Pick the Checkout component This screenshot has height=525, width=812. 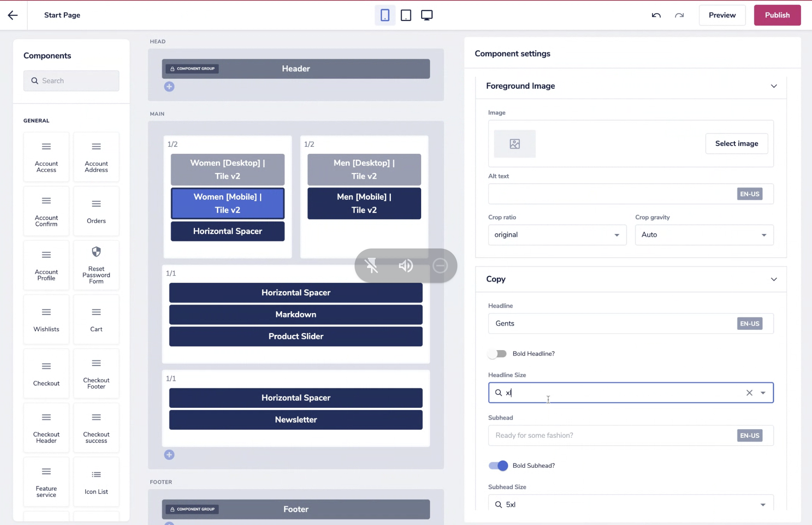pos(46,373)
